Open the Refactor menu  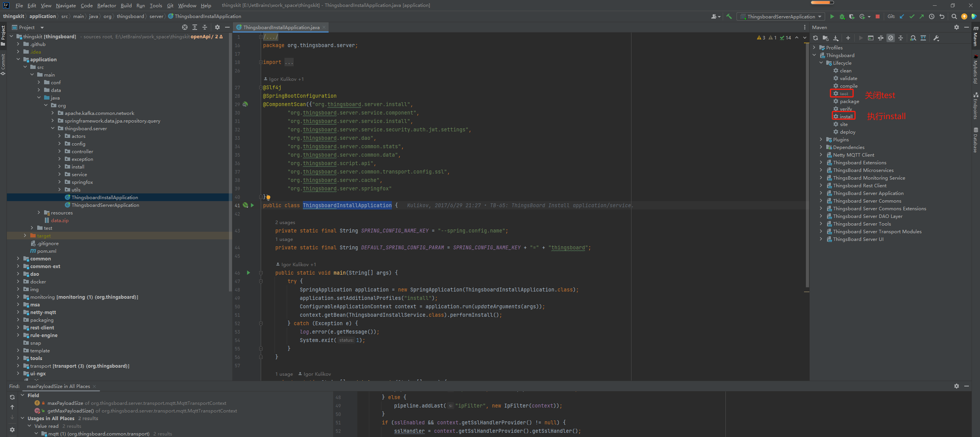106,5
